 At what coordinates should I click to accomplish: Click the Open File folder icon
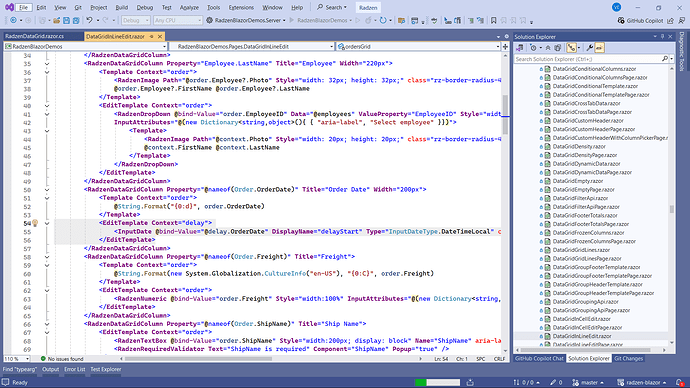57,20
